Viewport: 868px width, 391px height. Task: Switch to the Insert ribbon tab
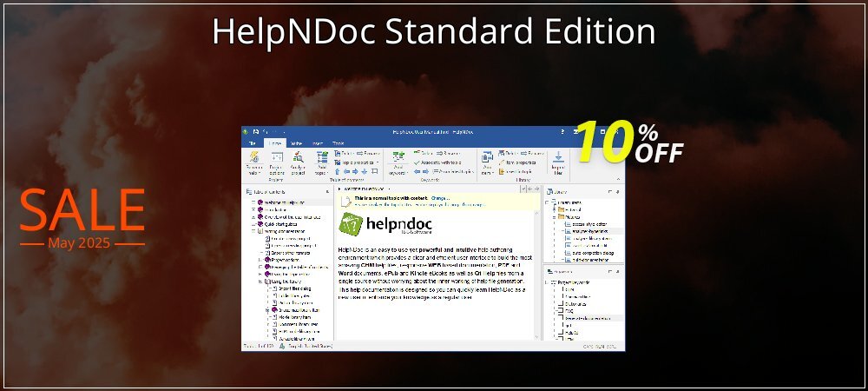coord(318,143)
